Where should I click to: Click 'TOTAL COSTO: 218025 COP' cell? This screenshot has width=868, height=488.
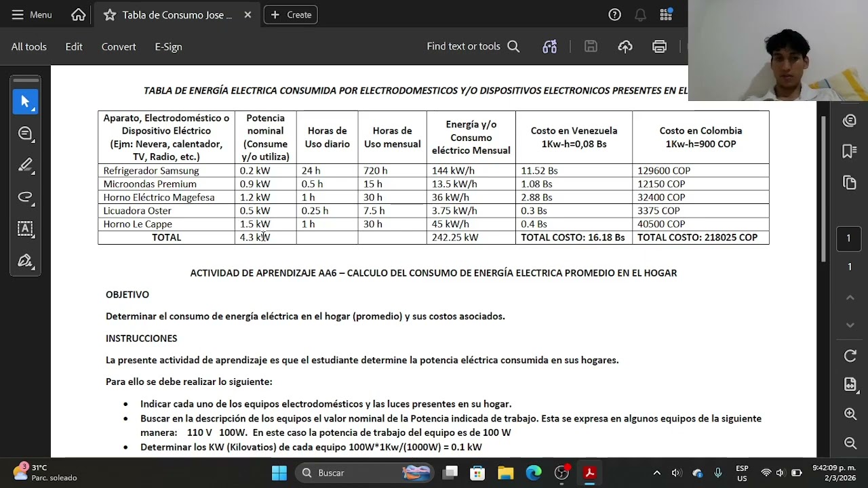(x=701, y=237)
